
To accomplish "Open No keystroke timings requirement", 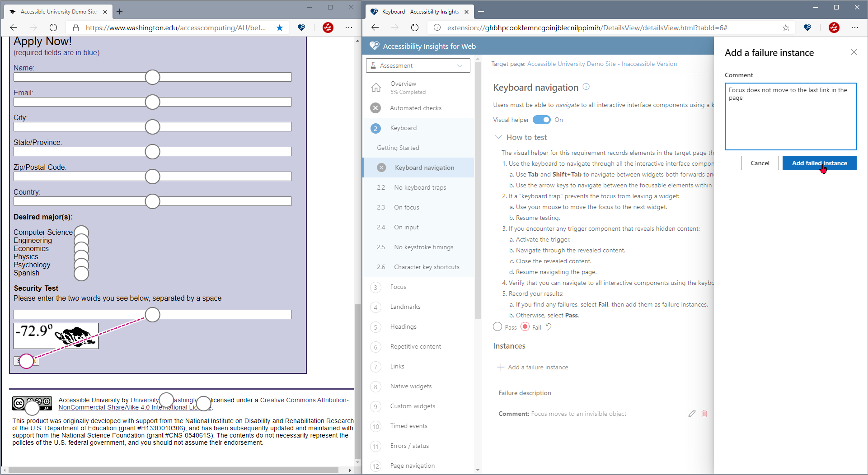I will coord(418,247).
